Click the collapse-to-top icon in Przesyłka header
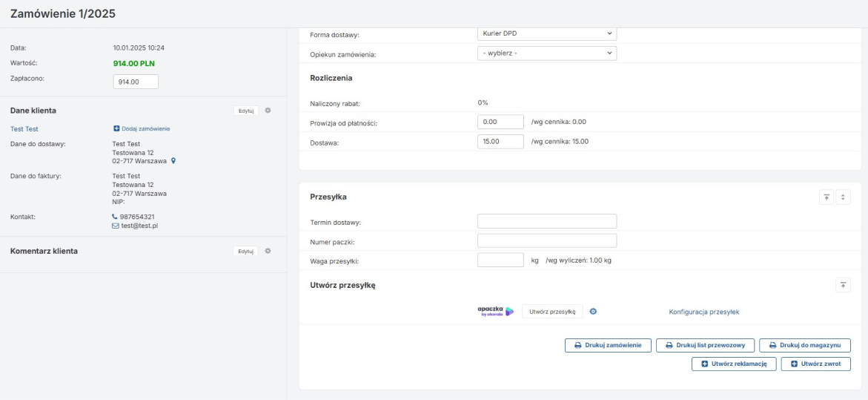 click(x=826, y=197)
